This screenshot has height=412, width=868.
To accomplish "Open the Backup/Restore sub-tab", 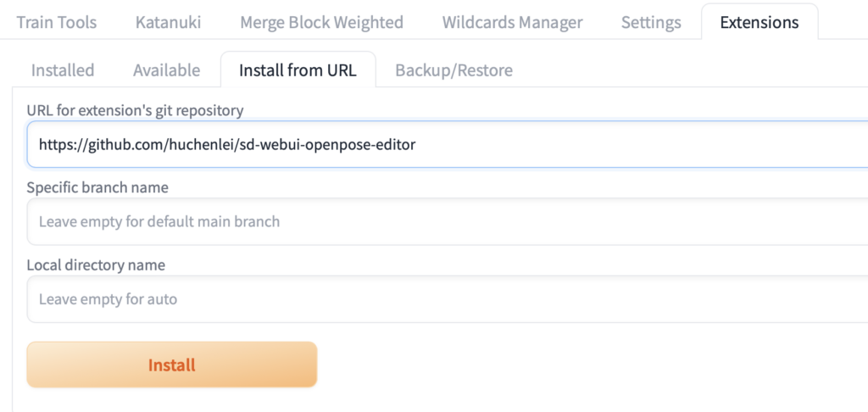I will tap(453, 70).
